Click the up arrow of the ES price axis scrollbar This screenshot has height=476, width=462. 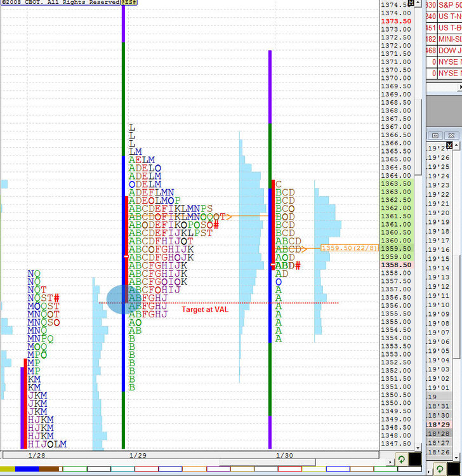click(x=418, y=3)
